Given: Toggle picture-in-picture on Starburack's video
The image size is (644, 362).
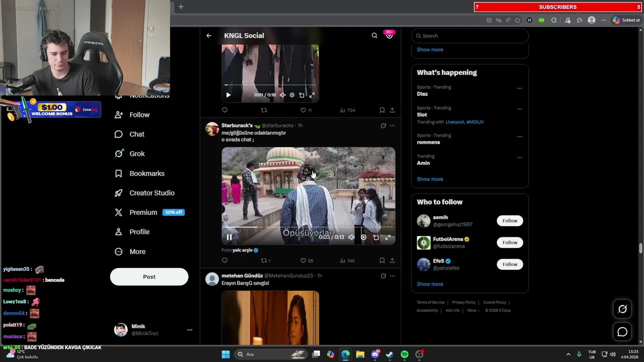Looking at the screenshot, I should click(x=376, y=237).
